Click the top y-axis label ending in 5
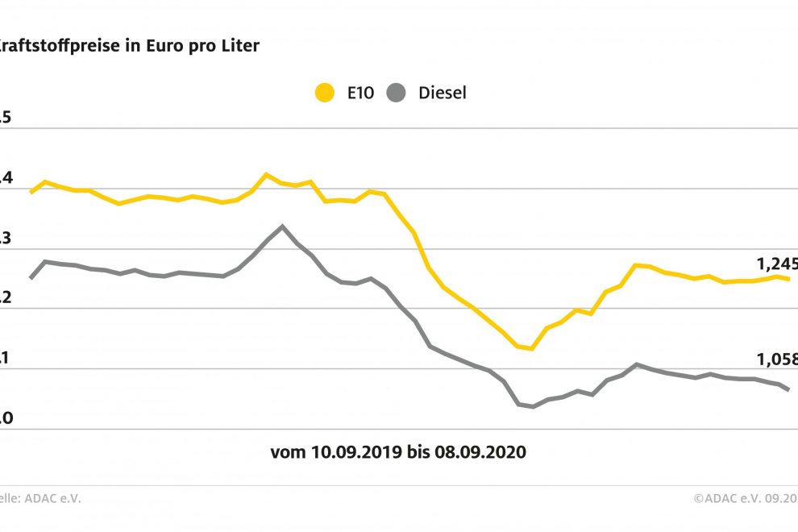Image resolution: width=798 pixels, height=532 pixels. click(5, 118)
